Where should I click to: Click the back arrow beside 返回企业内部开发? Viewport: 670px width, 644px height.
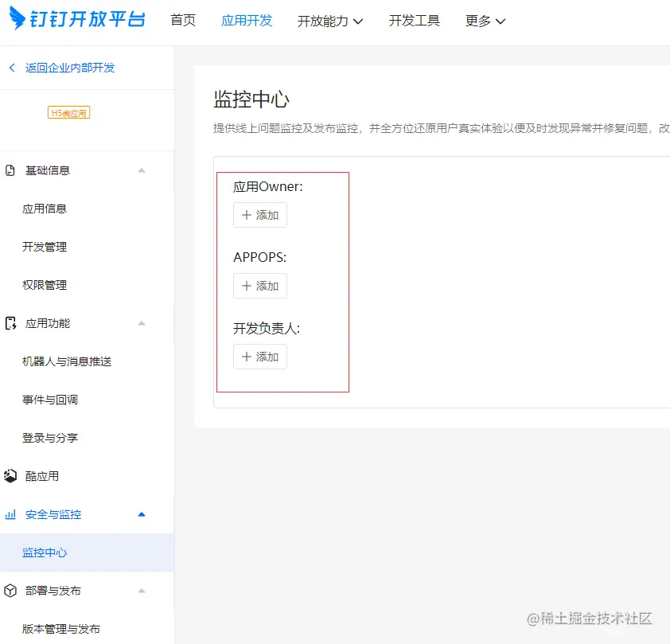12,68
